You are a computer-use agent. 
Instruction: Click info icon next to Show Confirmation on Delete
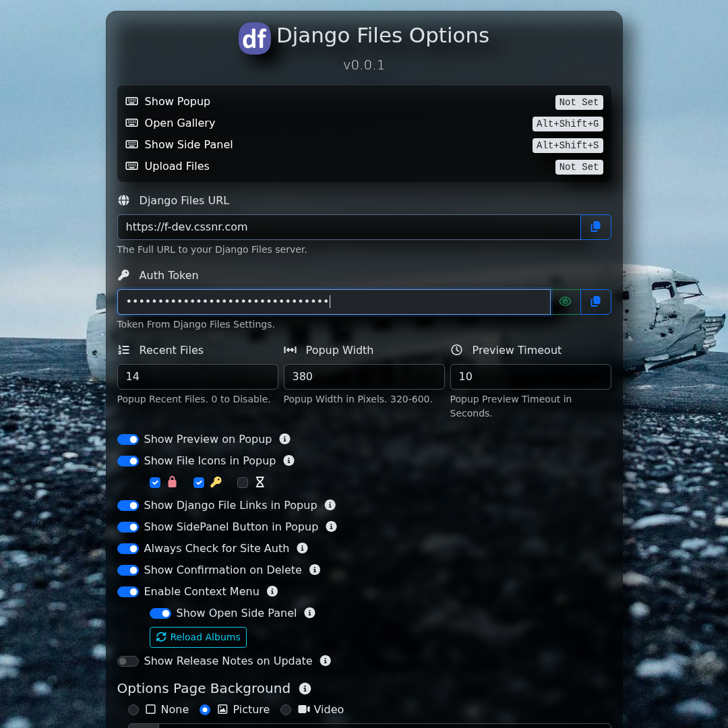[314, 570]
